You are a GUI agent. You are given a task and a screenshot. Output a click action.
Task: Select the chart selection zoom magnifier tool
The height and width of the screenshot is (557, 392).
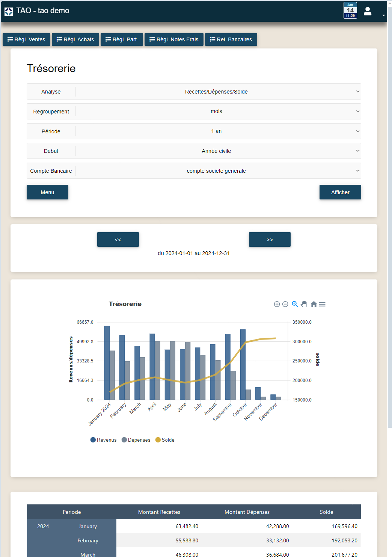click(x=295, y=304)
